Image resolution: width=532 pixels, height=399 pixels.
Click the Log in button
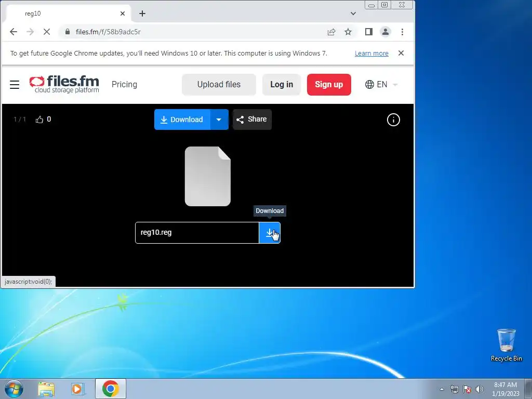pyautogui.click(x=282, y=85)
